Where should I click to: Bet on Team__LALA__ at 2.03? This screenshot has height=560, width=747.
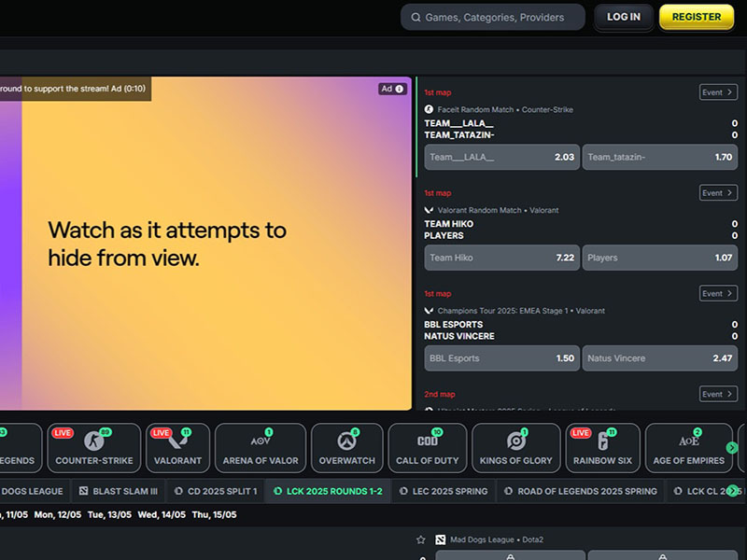click(501, 157)
